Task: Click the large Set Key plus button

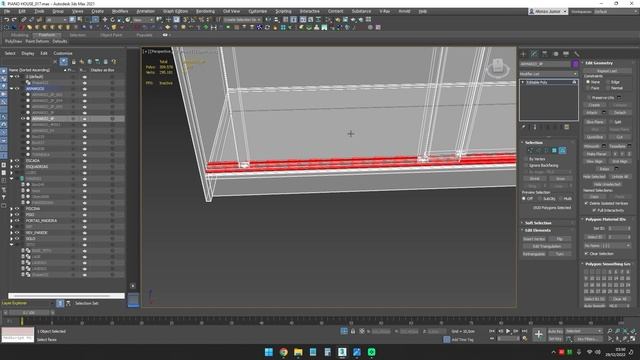Action: coord(539,335)
